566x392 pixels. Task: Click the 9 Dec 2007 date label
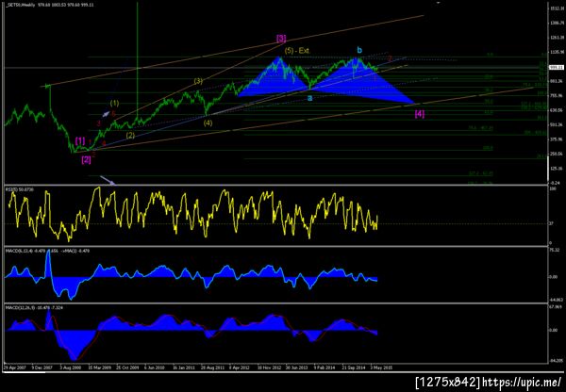point(42,367)
